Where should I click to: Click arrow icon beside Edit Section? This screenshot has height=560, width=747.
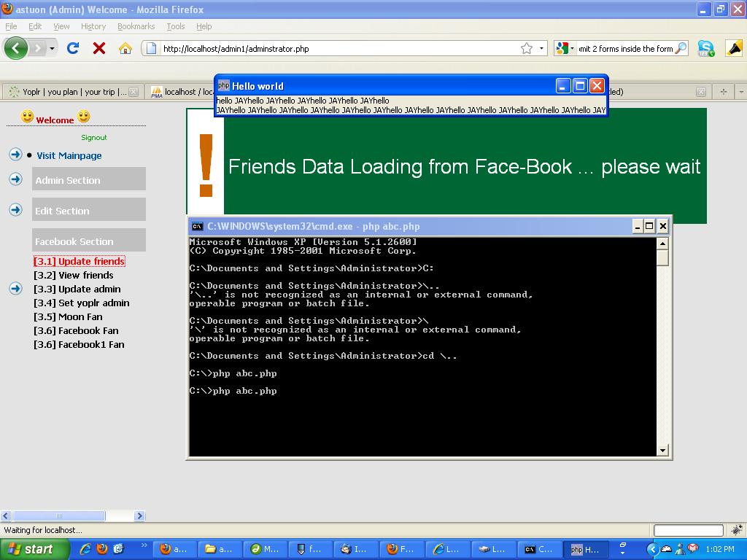pyautogui.click(x=16, y=209)
